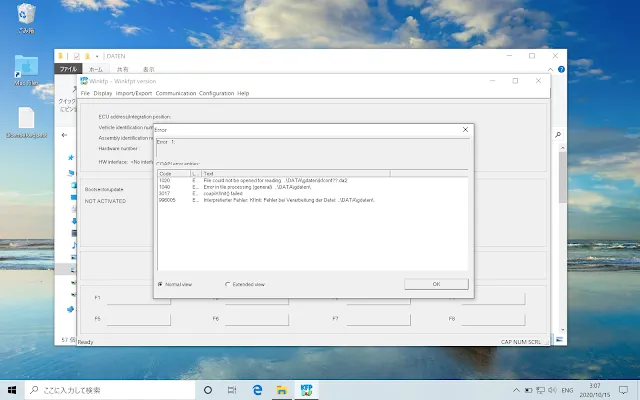Open Cortana circle icon on taskbar
The height and width of the screenshot is (400, 640).
click(x=208, y=390)
